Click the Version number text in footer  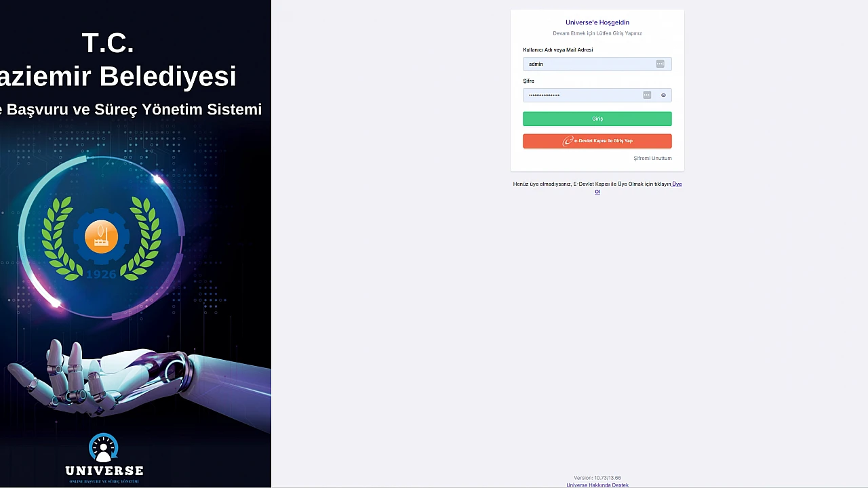pos(597,478)
